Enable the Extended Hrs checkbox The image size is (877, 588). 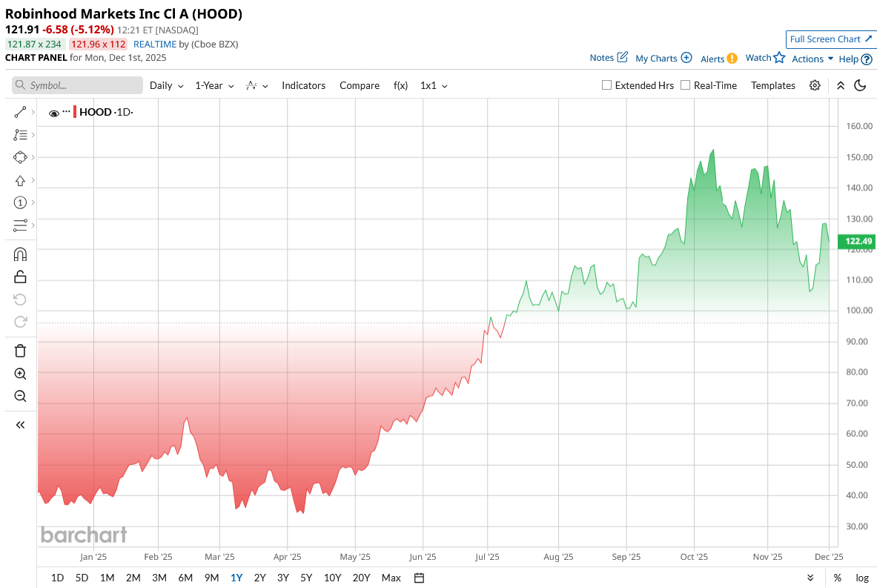[x=606, y=85]
